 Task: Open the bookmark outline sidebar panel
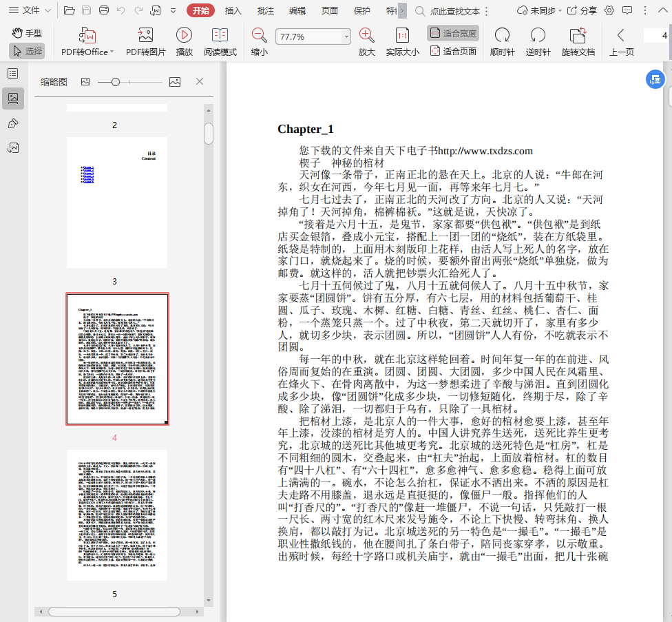pyautogui.click(x=12, y=74)
